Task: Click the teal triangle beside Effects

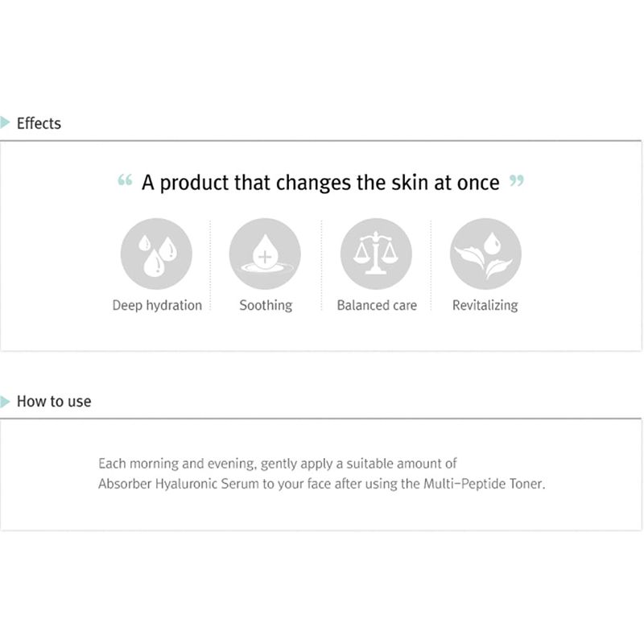Action: click(5, 122)
